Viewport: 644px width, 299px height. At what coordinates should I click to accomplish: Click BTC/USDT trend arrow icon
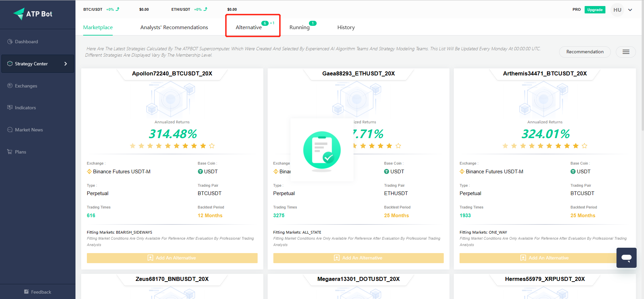(117, 9)
